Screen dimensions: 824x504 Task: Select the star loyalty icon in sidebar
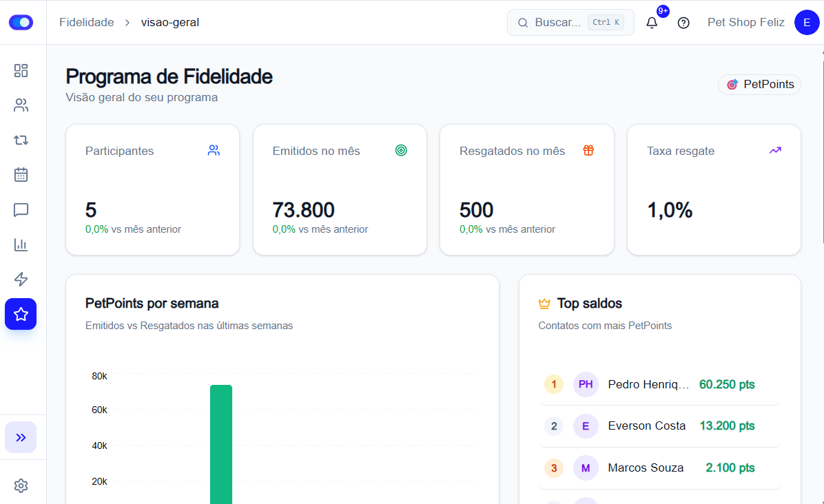point(21,314)
